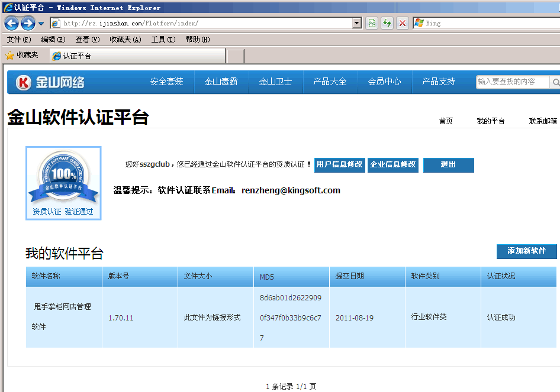
Task: Open the 工具 menu
Action: 163,39
